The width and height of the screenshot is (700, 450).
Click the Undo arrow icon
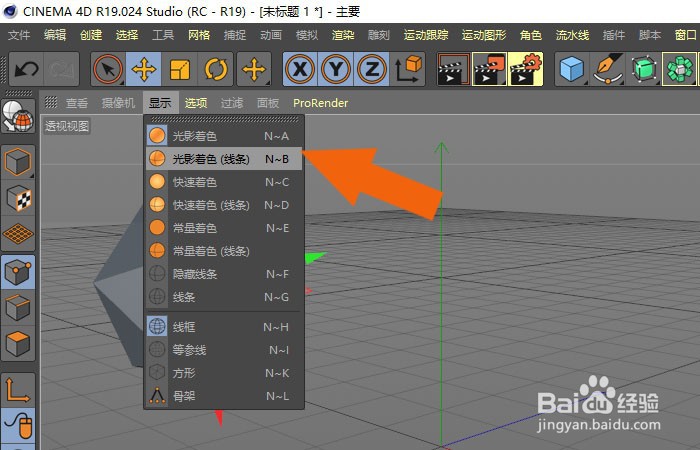pos(26,69)
